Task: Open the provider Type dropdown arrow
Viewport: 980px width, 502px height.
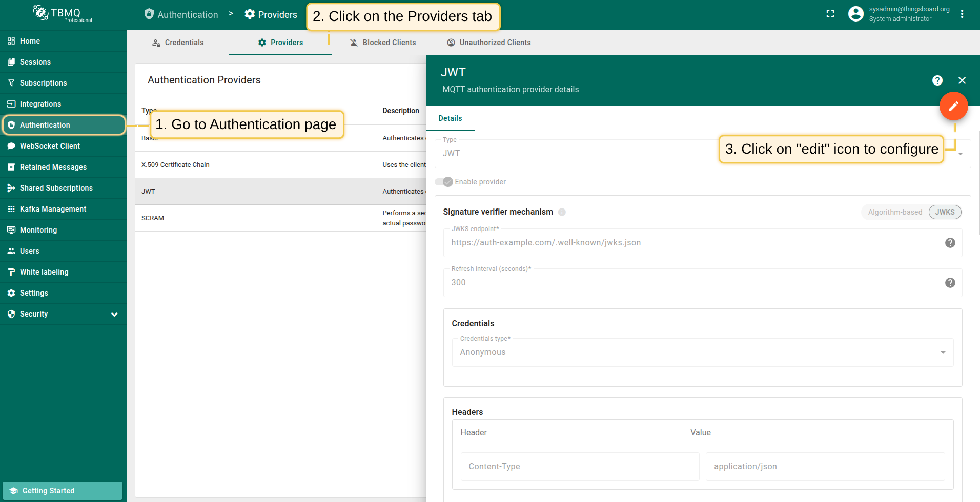Action: [961, 154]
